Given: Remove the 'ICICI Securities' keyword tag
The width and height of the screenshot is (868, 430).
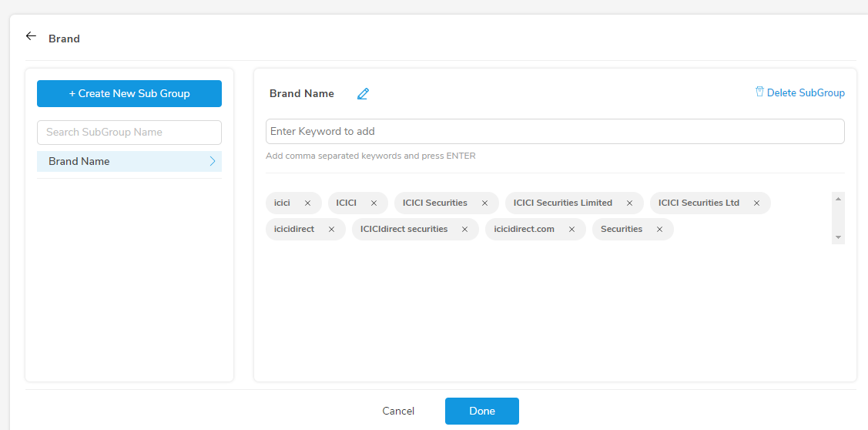Looking at the screenshot, I should click(x=485, y=203).
